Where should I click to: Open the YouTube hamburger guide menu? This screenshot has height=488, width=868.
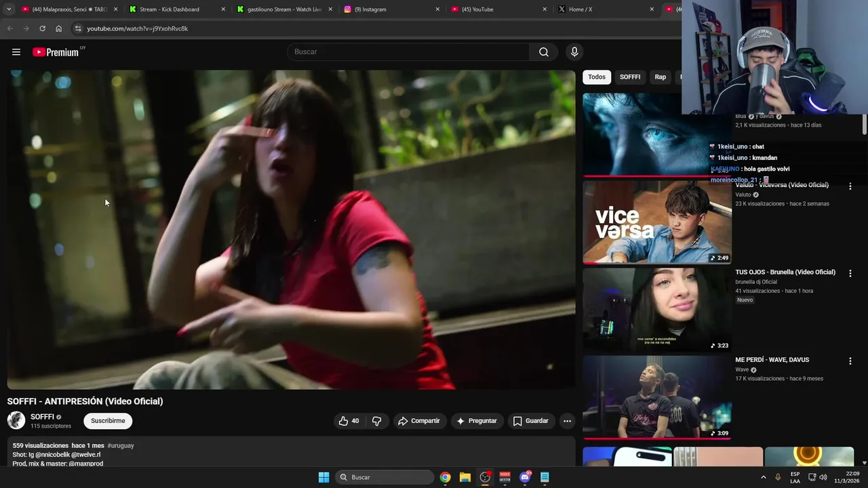click(x=16, y=52)
